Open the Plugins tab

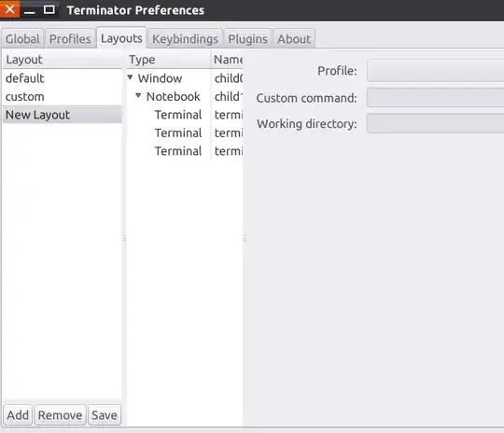tap(247, 39)
